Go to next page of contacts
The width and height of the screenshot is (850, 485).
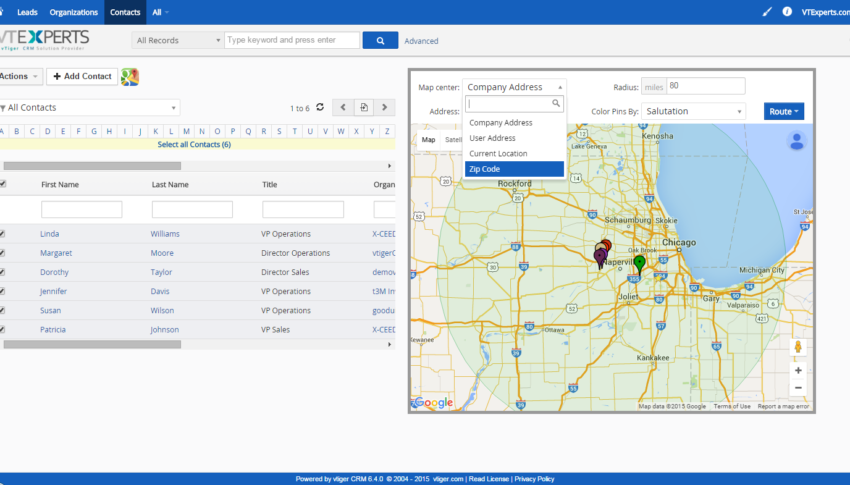tap(384, 107)
